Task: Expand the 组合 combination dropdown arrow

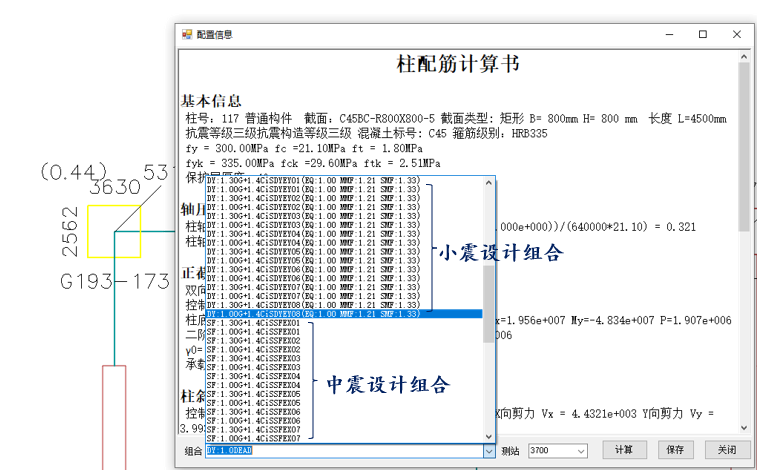Action: (489, 451)
